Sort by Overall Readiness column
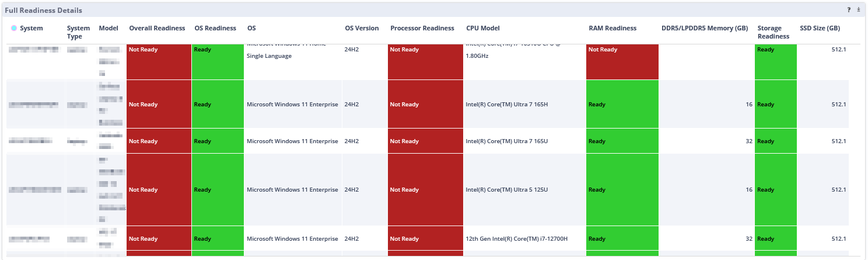The height and width of the screenshot is (260, 868). (157, 28)
